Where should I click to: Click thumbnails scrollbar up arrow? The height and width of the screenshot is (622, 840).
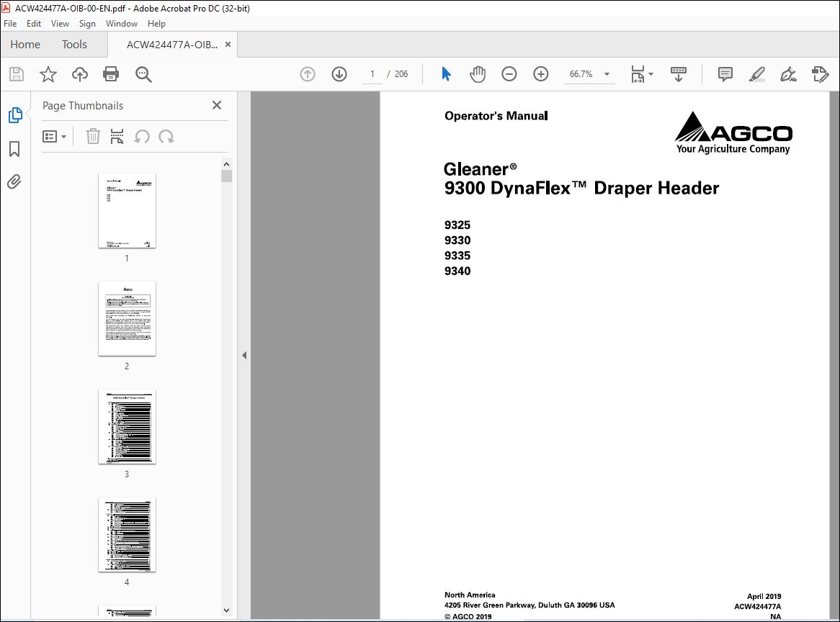[227, 164]
